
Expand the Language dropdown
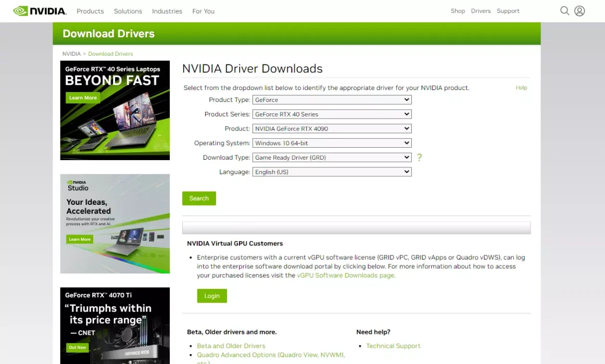pos(332,172)
